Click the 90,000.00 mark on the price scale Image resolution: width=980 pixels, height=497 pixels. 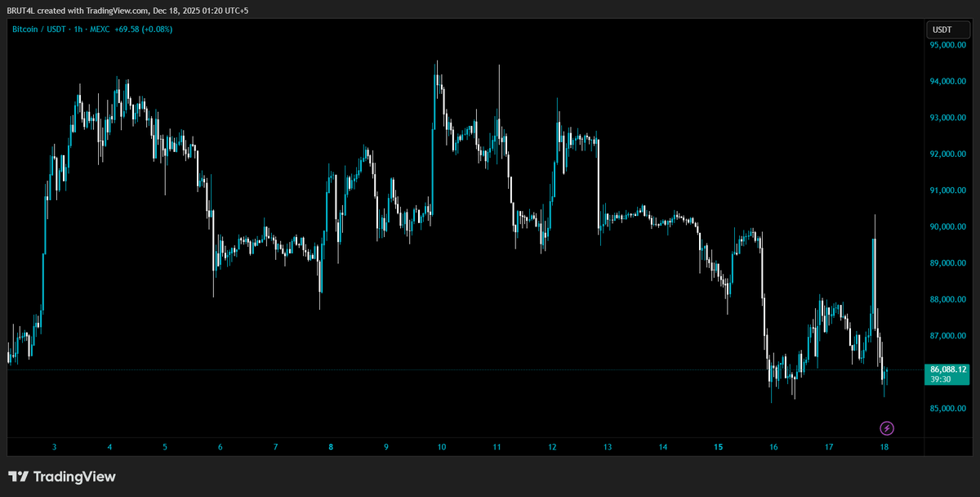click(947, 226)
